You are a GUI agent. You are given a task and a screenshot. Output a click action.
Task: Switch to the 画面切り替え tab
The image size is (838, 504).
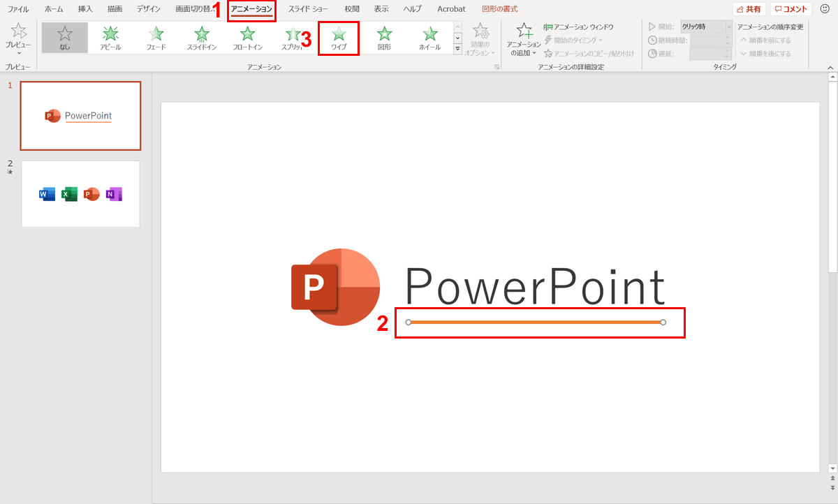[195, 9]
